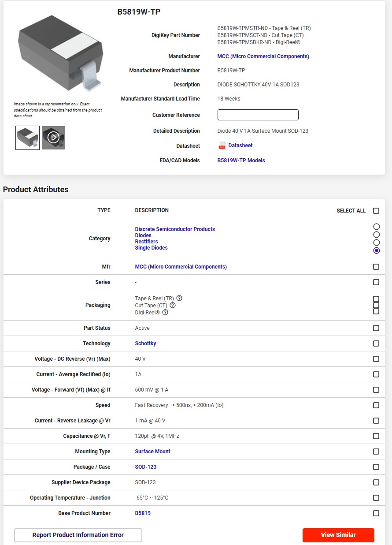The width and height of the screenshot is (392, 545).
Task: Click the B5819W-TPMSCT-ND Cut Tape part number
Action: coord(260,35)
